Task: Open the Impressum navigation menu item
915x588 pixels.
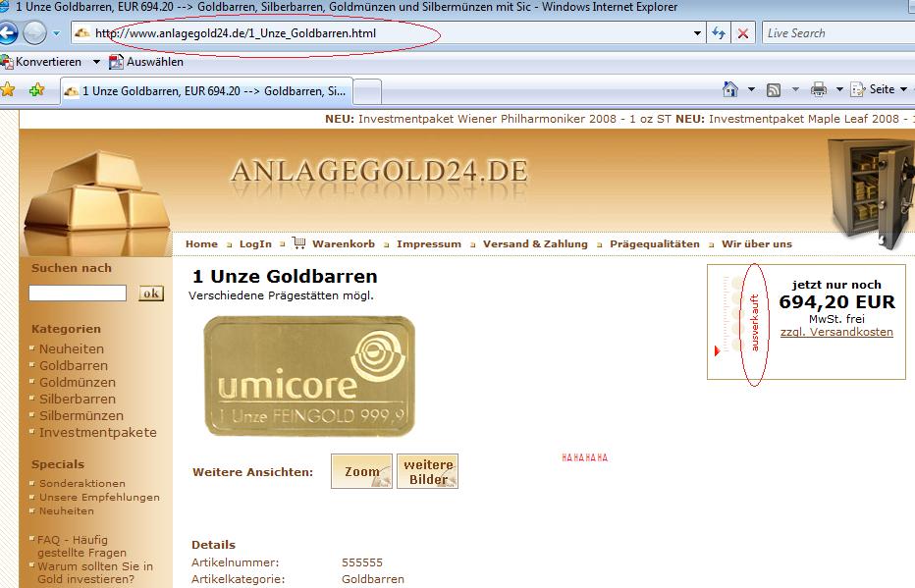Action: point(429,243)
